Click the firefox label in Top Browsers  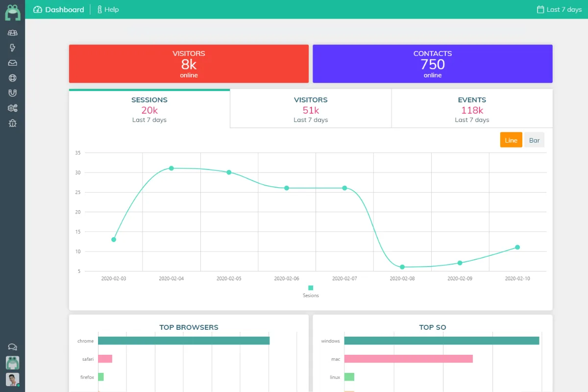(87, 377)
